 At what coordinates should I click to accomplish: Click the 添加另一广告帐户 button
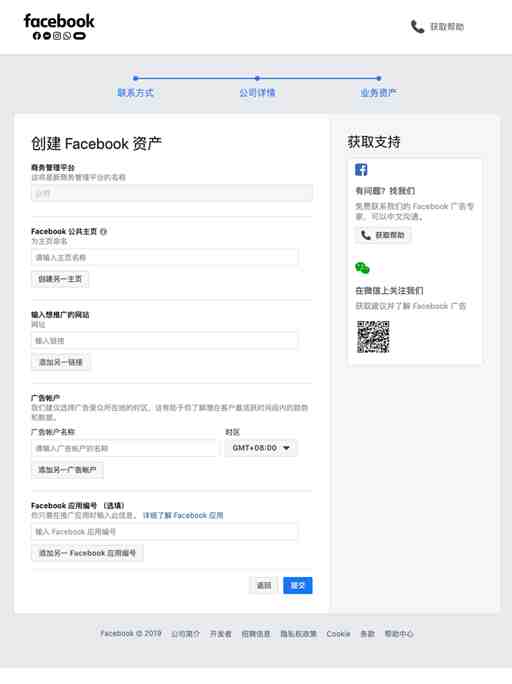click(x=67, y=470)
